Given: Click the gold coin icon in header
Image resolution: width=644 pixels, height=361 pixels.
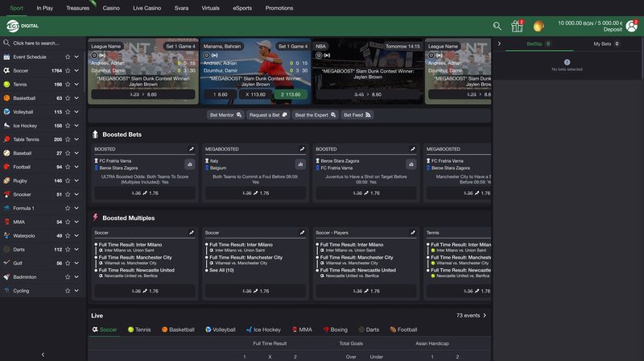Looking at the screenshot, I should (538, 27).
